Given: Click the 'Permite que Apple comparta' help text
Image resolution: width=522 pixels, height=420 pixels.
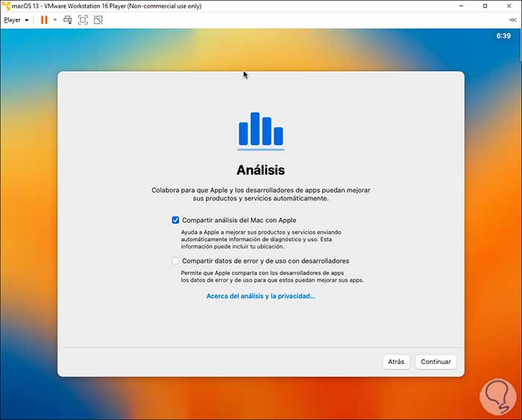Looking at the screenshot, I should (272, 277).
